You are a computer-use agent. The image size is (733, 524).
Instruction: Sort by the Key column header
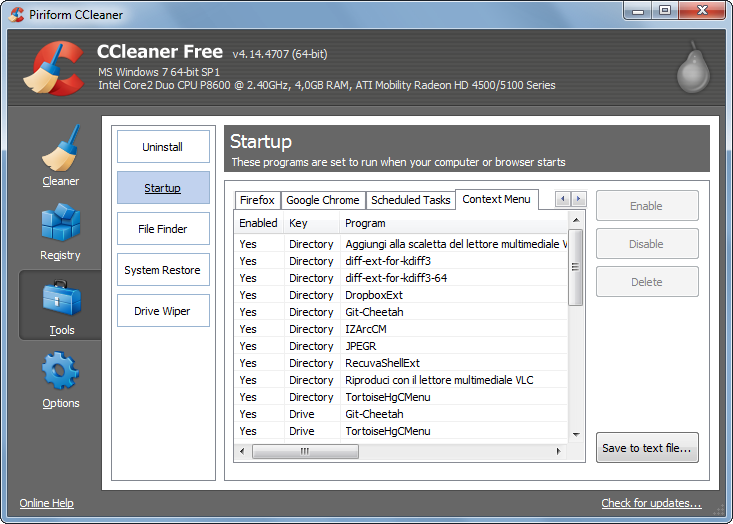(x=312, y=223)
